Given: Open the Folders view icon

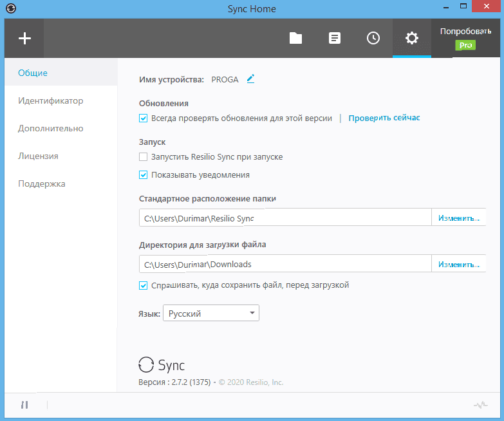Looking at the screenshot, I should click(x=295, y=38).
